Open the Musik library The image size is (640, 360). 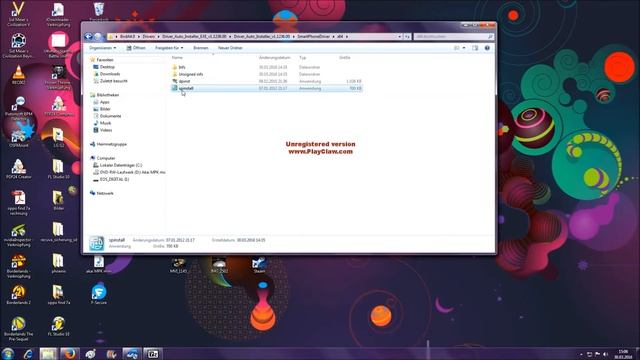pyautogui.click(x=105, y=123)
